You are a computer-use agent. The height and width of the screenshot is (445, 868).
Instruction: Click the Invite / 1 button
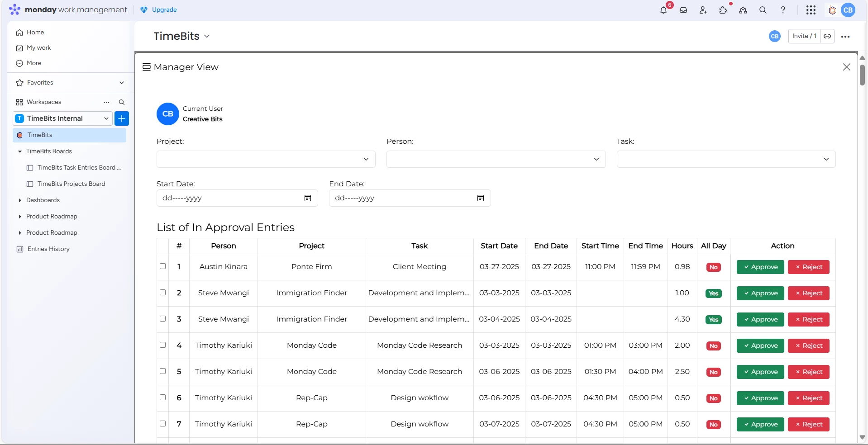804,36
